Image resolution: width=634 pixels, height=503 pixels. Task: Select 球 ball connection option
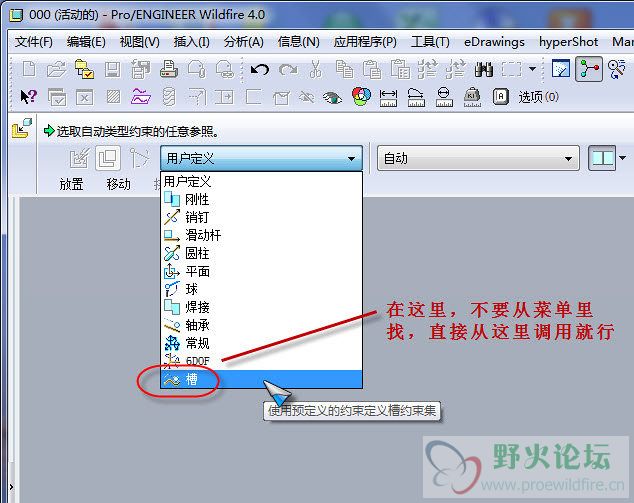point(261,289)
